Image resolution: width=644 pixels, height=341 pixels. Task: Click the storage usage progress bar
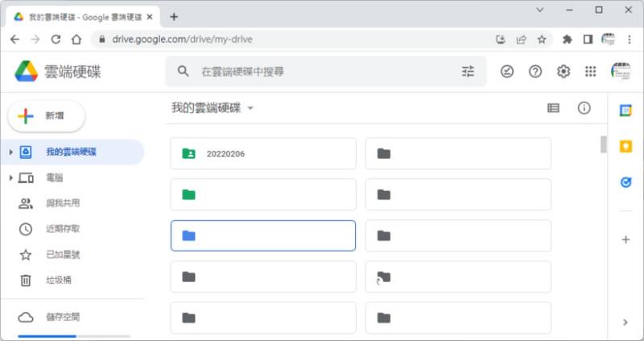(74, 336)
